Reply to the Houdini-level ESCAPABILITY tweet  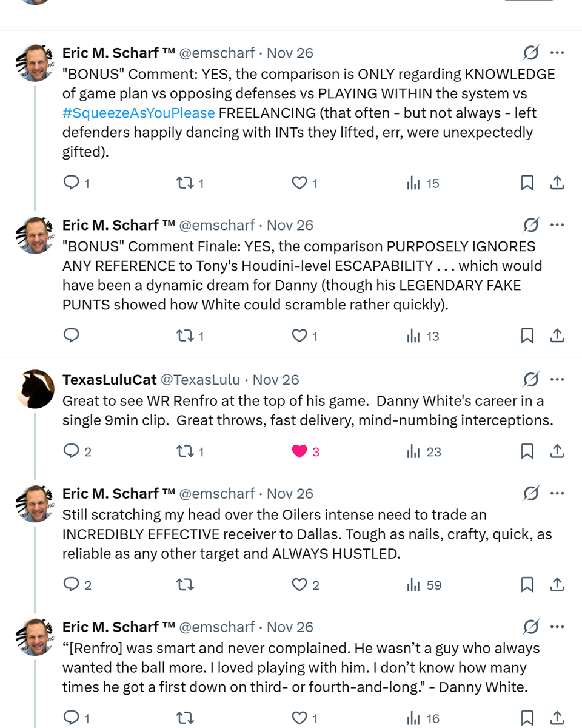pos(72,335)
